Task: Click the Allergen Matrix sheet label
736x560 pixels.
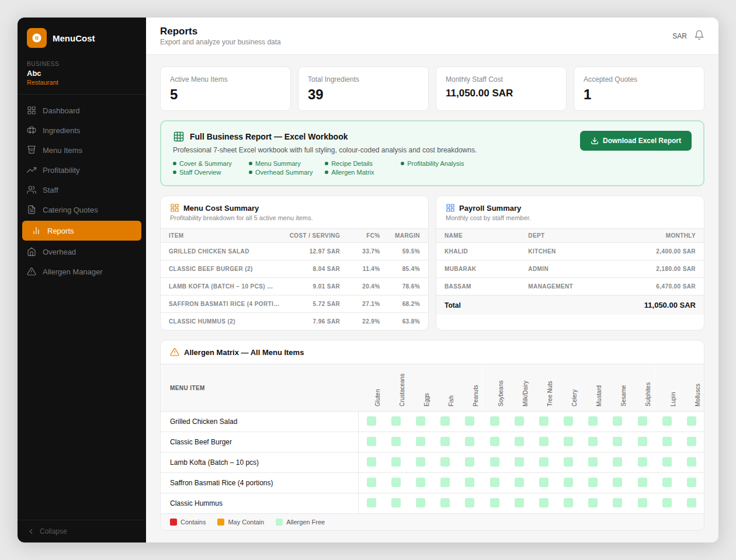Action: point(352,172)
